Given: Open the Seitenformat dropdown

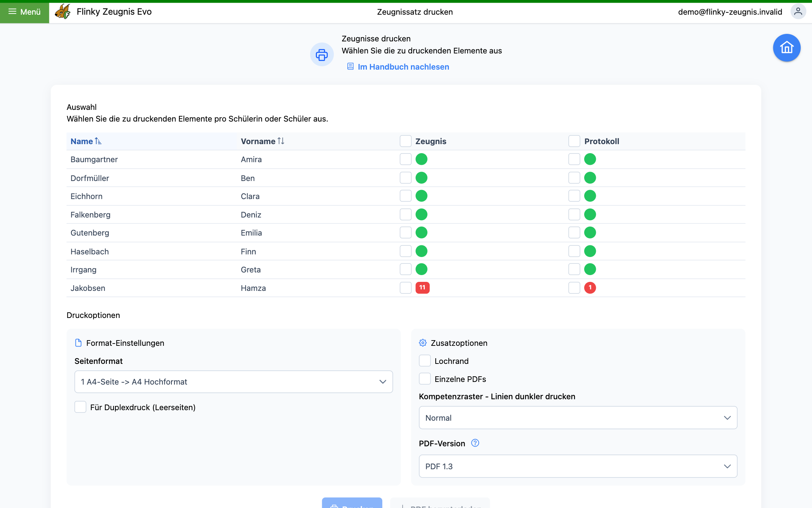Looking at the screenshot, I should [233, 382].
